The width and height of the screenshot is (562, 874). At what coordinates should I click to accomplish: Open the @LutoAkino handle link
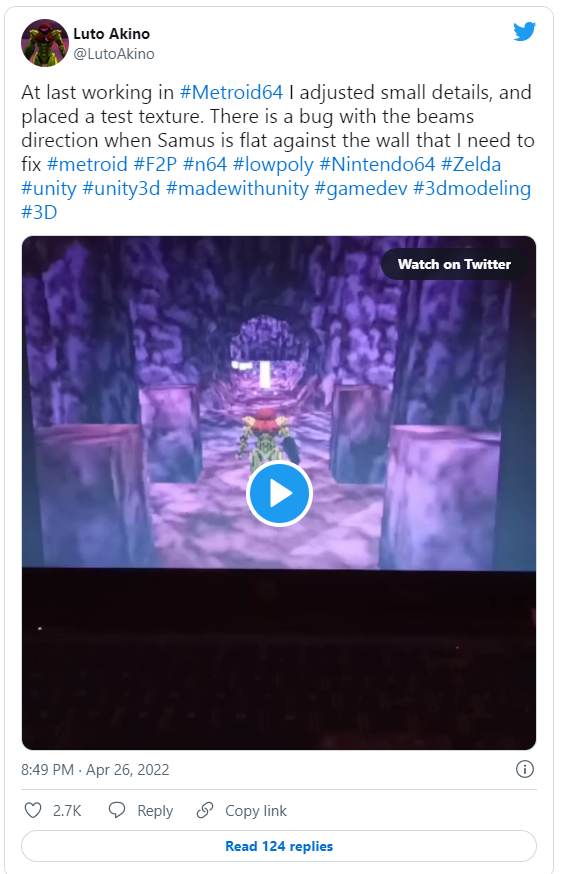114,54
